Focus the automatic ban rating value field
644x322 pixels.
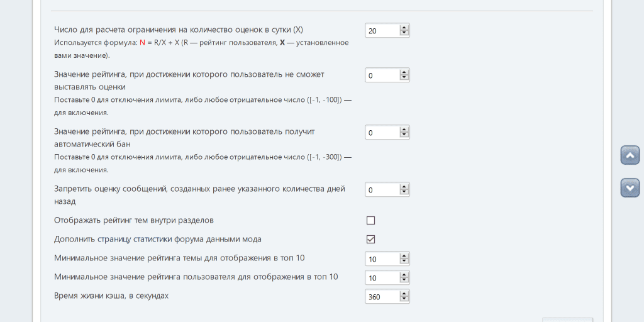(382, 132)
